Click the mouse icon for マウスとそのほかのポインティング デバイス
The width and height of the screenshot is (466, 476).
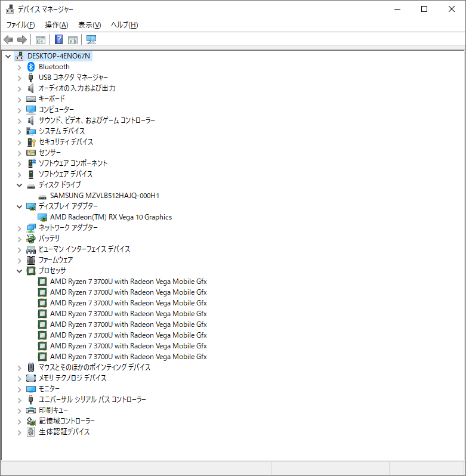pos(30,367)
